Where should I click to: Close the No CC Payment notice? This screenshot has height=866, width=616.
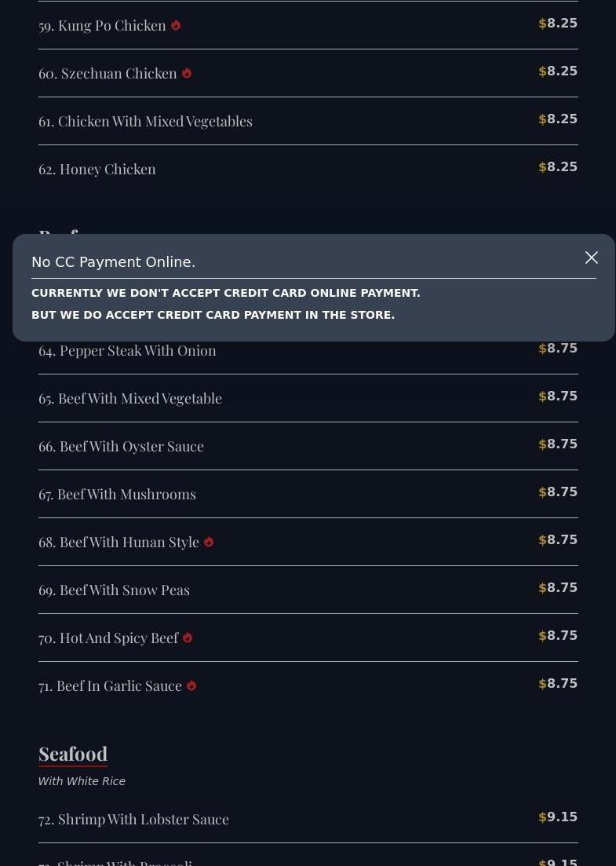click(592, 258)
